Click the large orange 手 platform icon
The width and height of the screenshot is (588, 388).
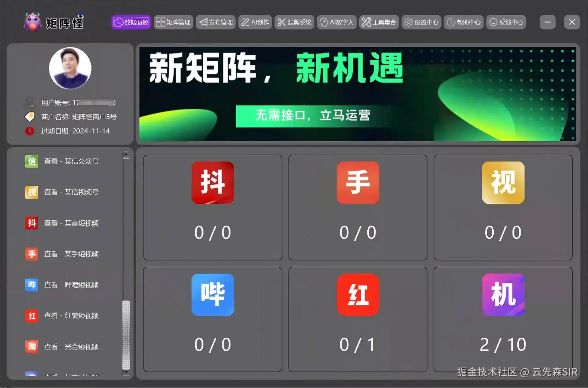coord(358,183)
